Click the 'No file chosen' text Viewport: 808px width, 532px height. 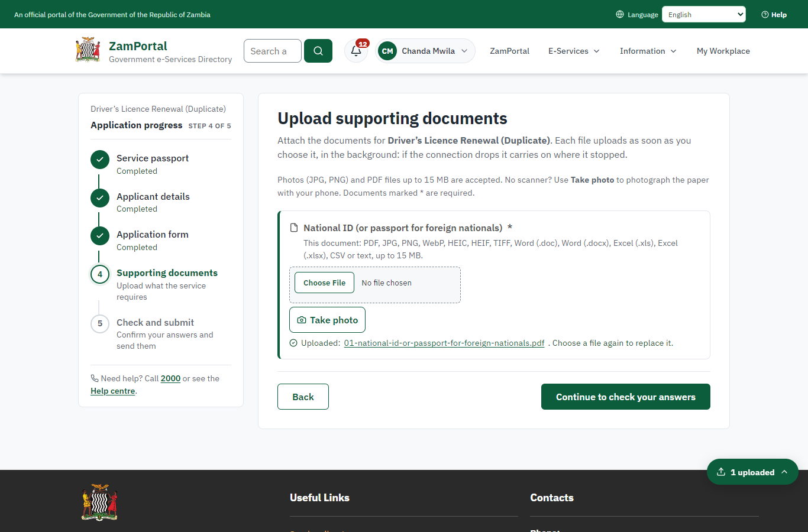tap(387, 283)
